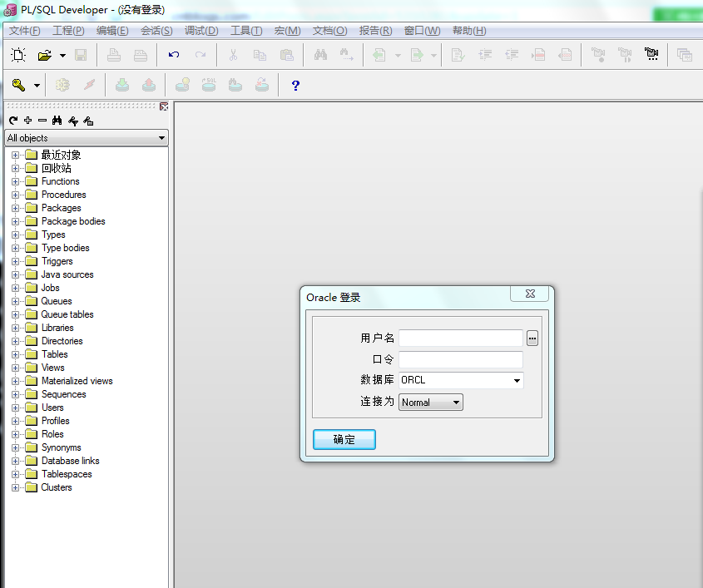Image resolution: width=703 pixels, height=588 pixels.
Task: Click the 口令 password field
Action: (461, 359)
